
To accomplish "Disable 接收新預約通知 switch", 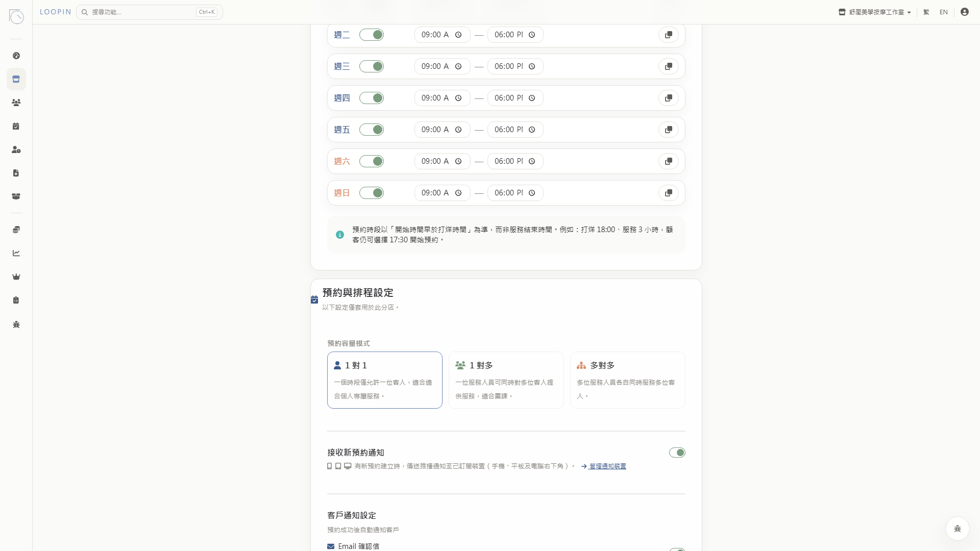I will tap(677, 453).
